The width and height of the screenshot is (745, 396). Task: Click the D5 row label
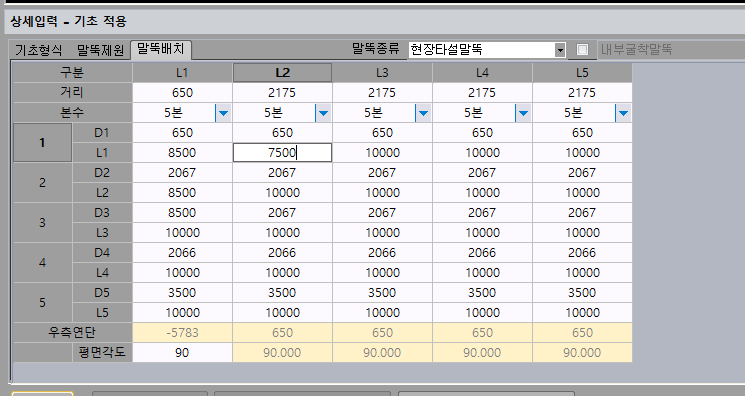102,292
